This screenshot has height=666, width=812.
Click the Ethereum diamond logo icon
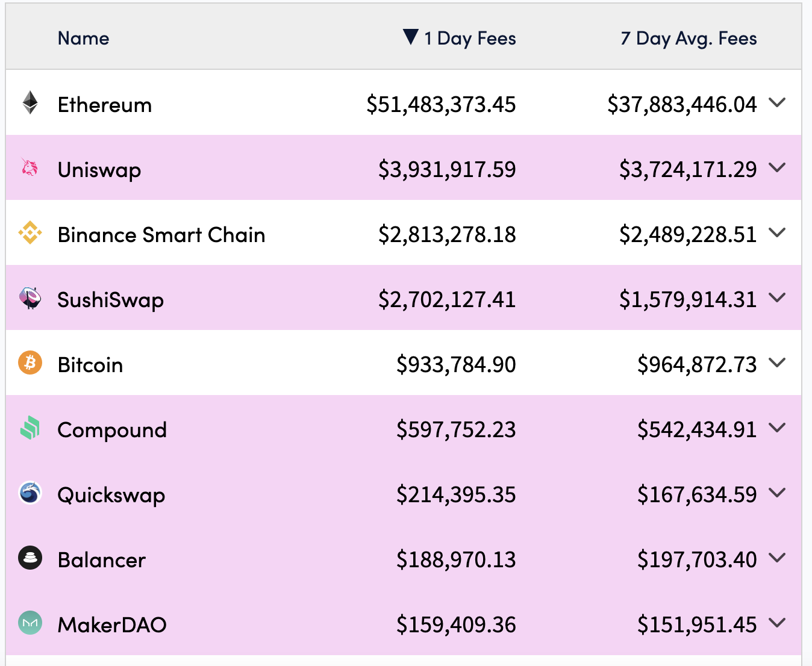30,102
